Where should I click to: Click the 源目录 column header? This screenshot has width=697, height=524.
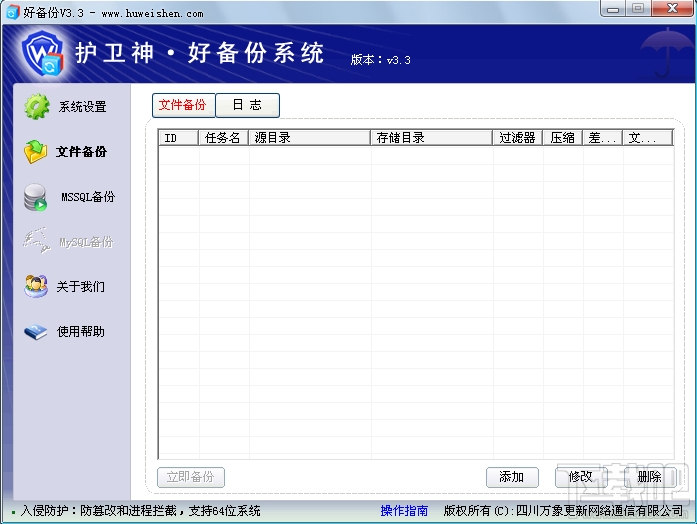click(x=309, y=138)
